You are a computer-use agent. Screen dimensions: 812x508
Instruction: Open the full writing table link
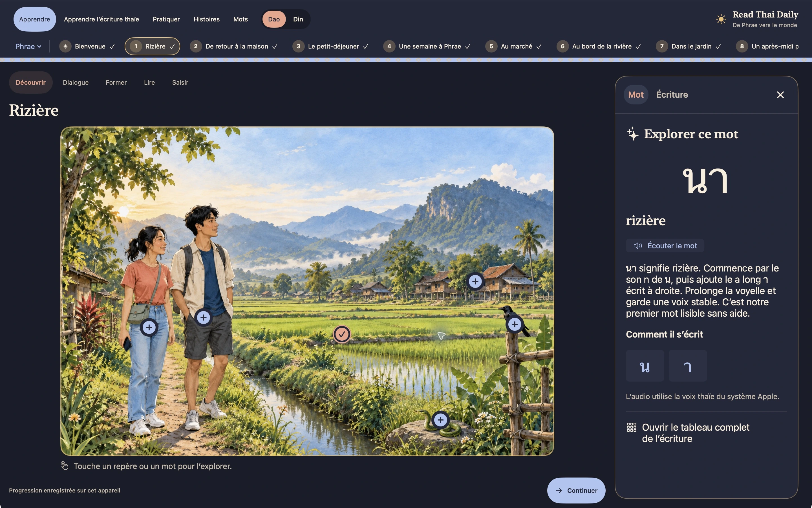point(688,433)
